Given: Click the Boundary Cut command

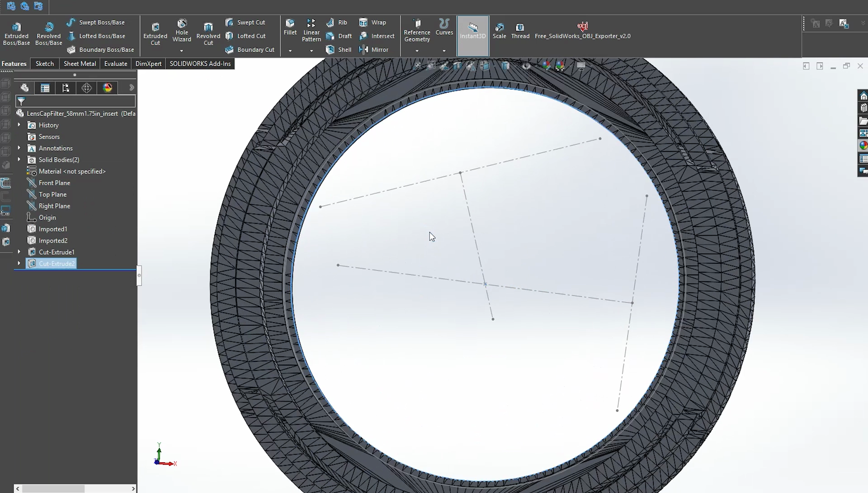Looking at the screenshot, I should tap(250, 50).
